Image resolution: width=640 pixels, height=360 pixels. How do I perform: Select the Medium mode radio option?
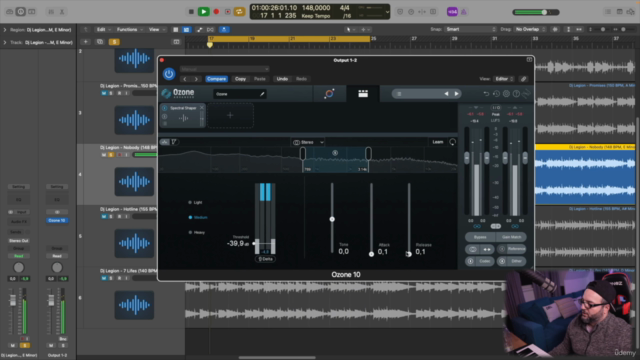pyautogui.click(x=198, y=218)
